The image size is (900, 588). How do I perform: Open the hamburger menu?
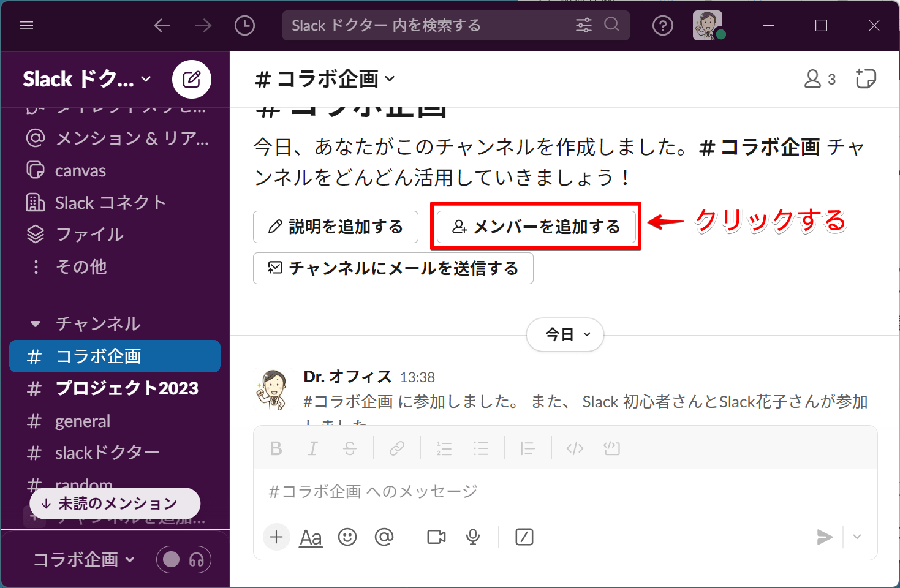[x=26, y=25]
